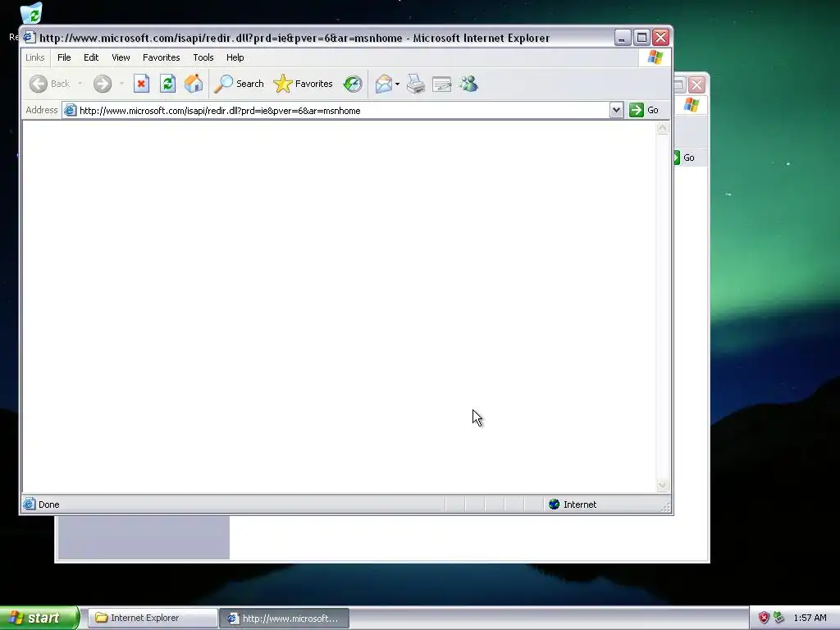Maximize the front Internet Explorer window

(641, 38)
